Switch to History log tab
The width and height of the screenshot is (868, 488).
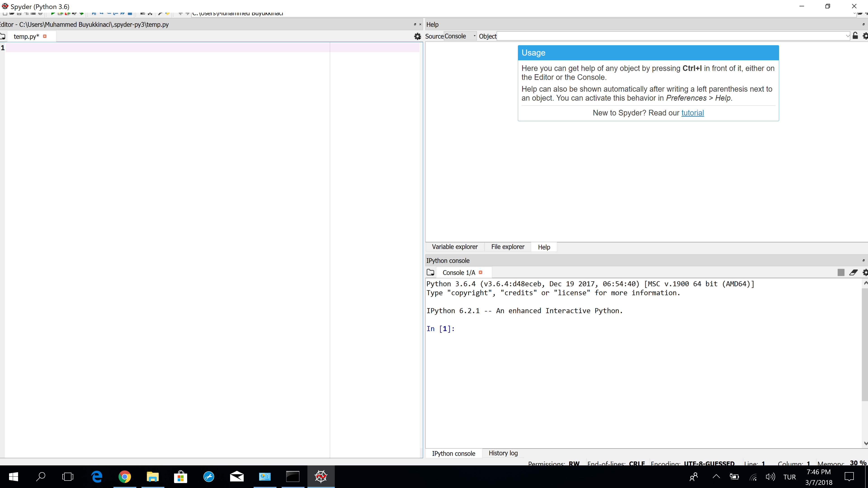tap(503, 453)
